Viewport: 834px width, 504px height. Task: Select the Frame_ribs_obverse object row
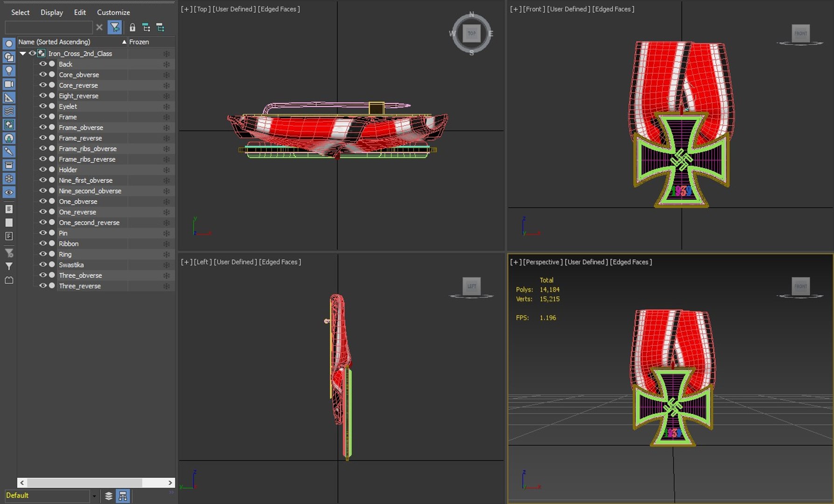(x=96, y=149)
